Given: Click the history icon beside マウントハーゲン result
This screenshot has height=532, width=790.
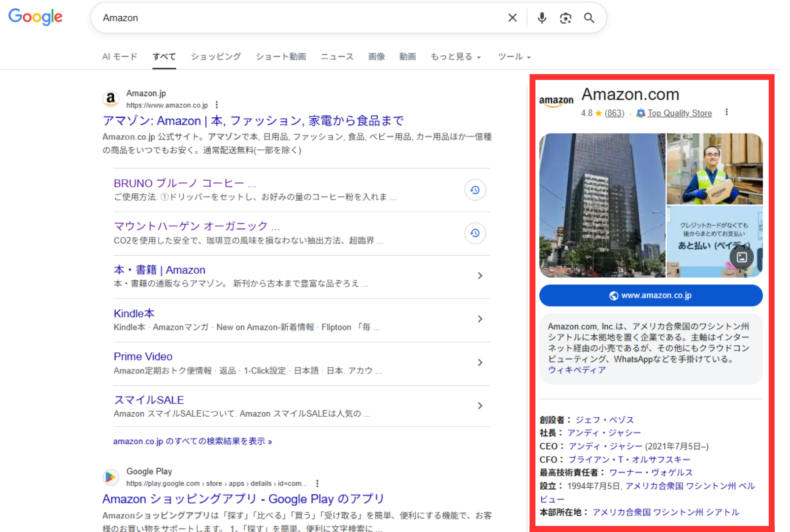Looking at the screenshot, I should (475, 233).
